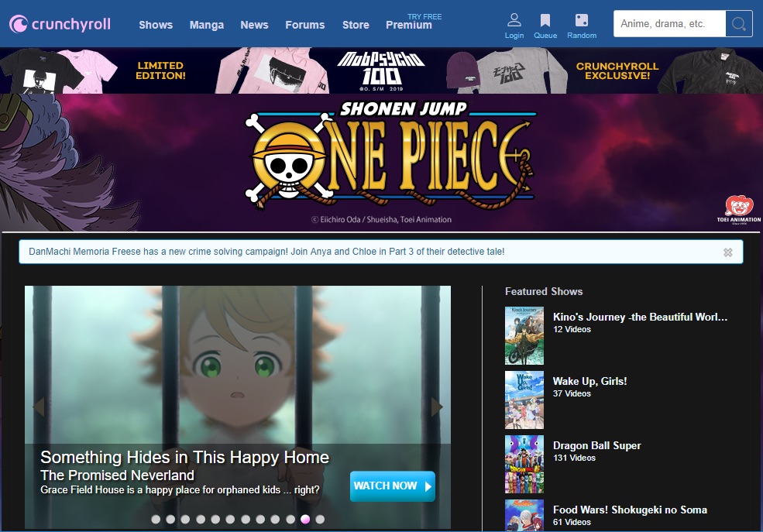Screen dimensions: 763x532
Task: Select the ninth carousel dot
Action: tap(275, 520)
